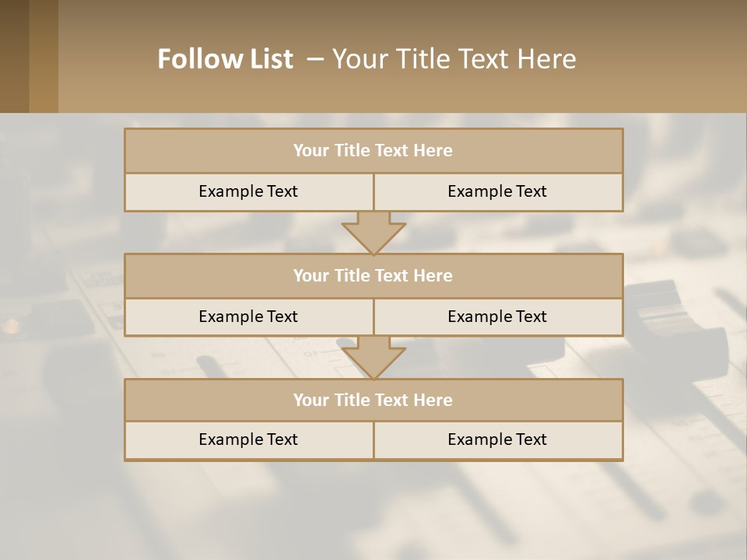
Task: Click the left 'Example Text' cell in first block
Action: (x=248, y=191)
